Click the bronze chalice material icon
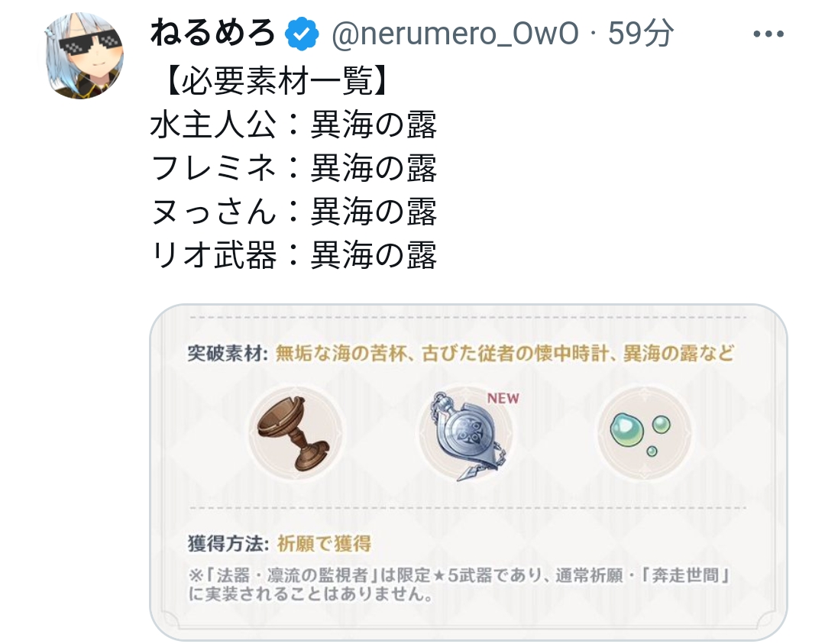Image resolution: width=825 pixels, height=644 pixels. pos(294,433)
